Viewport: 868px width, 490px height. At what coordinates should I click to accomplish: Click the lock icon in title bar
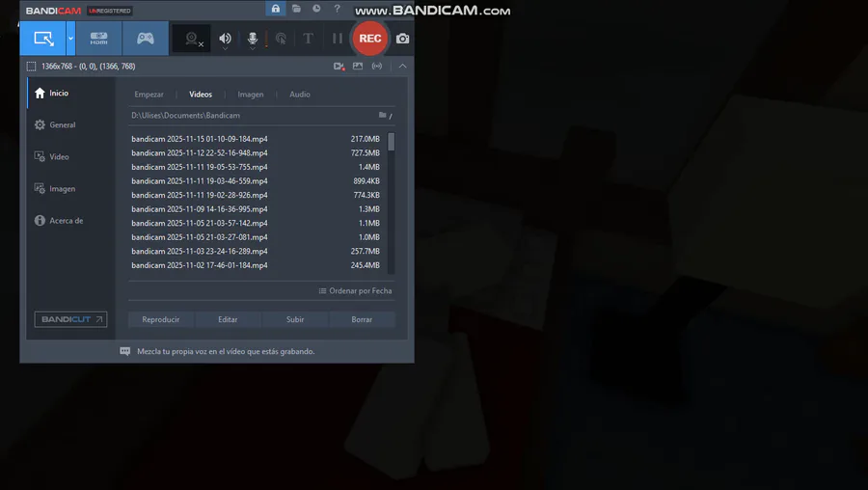point(276,9)
